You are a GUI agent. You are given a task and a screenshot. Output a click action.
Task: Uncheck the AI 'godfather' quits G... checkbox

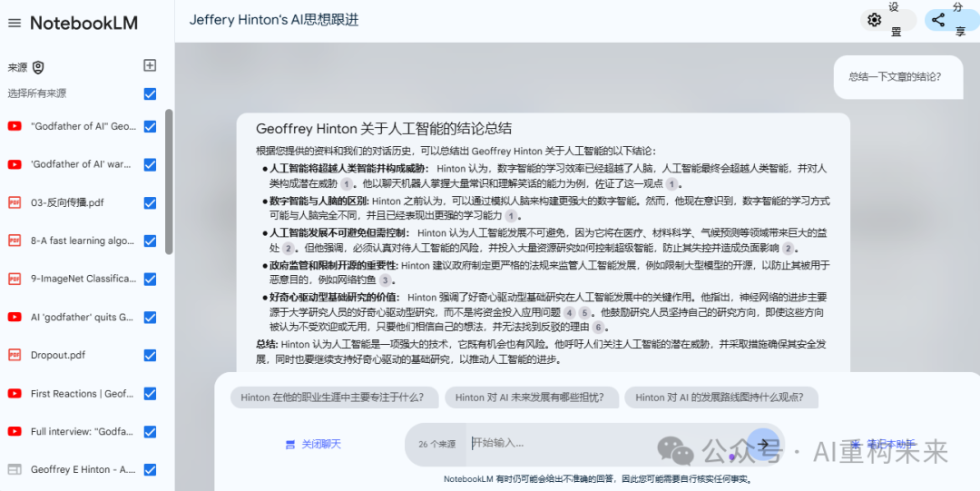click(150, 317)
